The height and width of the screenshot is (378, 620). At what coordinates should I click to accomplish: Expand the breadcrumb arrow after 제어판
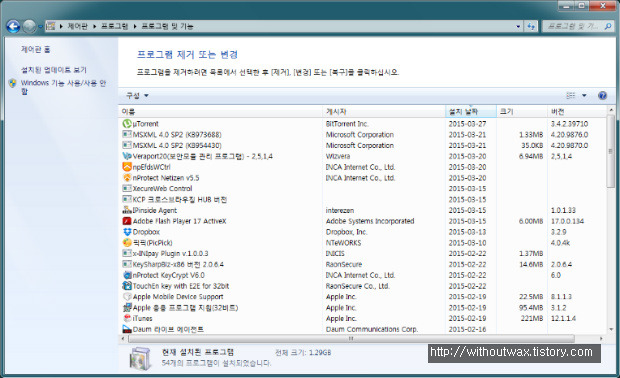point(95,26)
